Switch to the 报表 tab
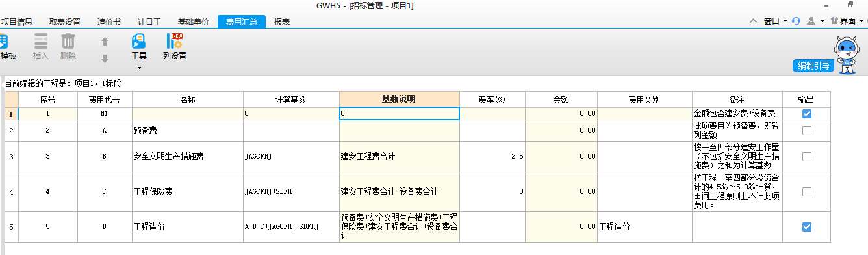The width and height of the screenshot is (868, 255). click(x=282, y=21)
